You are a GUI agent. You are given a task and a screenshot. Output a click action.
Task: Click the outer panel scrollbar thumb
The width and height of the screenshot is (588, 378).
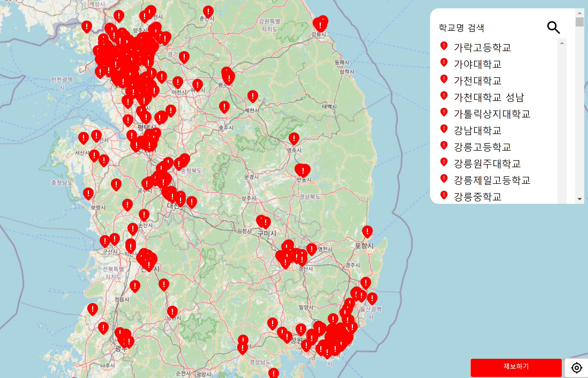click(580, 22)
